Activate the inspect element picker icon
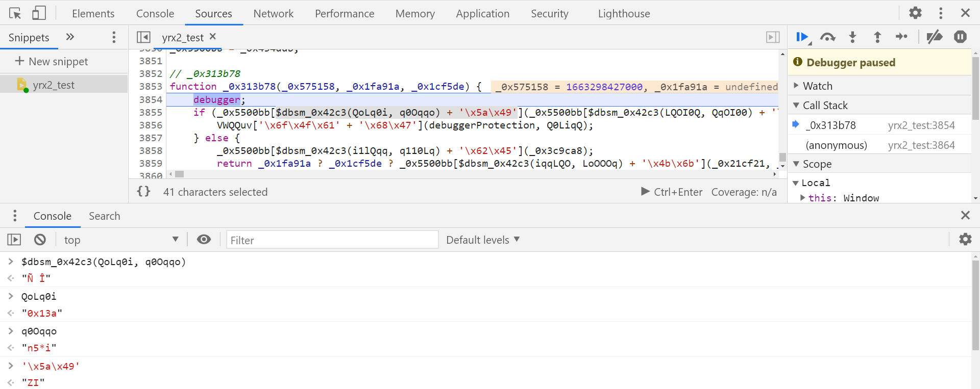Viewport: 980px width, 389px height. click(x=15, y=13)
